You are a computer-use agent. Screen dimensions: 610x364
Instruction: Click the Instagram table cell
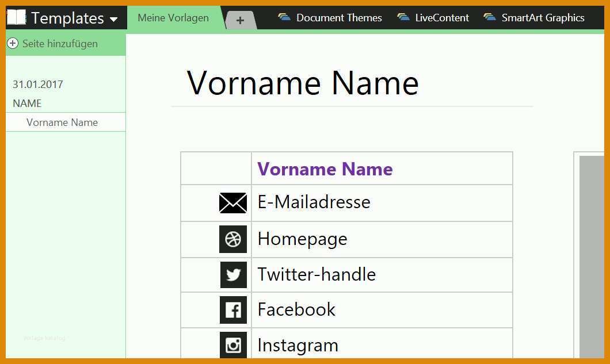coord(382,343)
